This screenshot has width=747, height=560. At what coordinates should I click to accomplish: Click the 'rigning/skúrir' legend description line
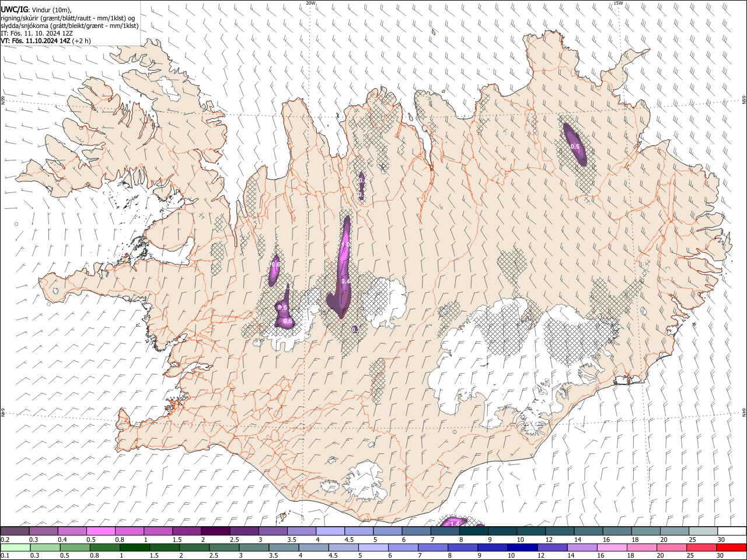[68, 18]
